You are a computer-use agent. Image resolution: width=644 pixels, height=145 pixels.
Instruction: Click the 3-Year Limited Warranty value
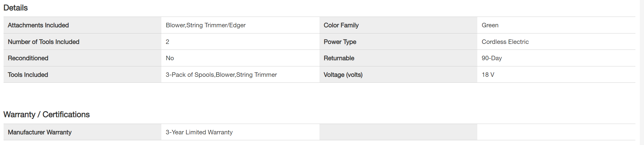click(199, 132)
